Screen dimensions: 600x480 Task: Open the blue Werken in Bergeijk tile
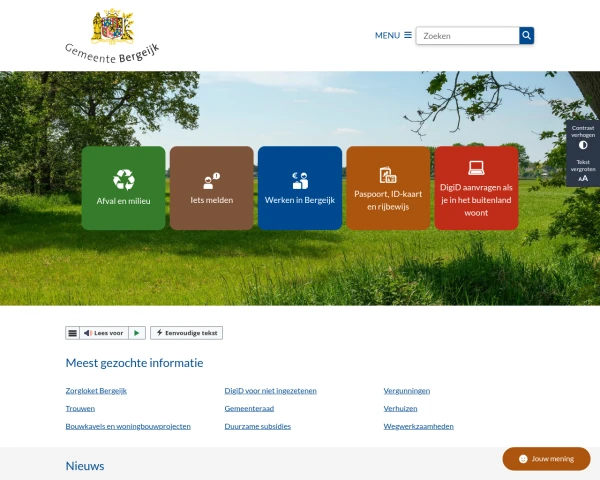(x=300, y=188)
